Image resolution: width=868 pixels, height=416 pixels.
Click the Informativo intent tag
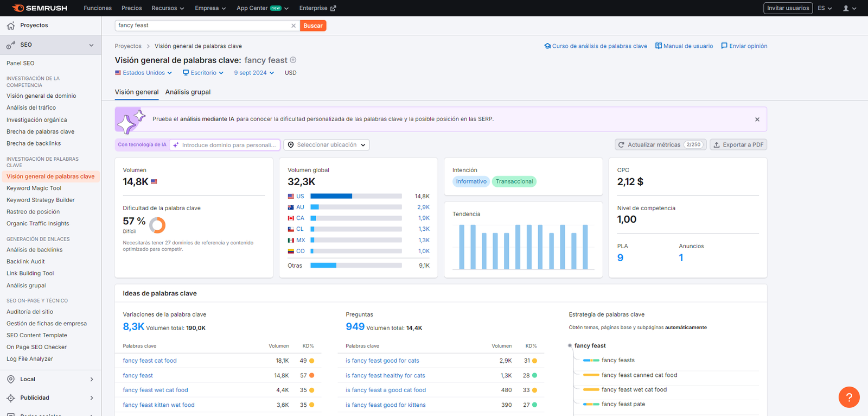[471, 182]
